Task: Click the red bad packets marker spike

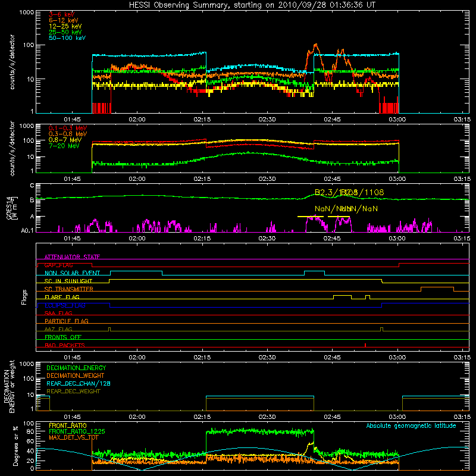Action: coord(365,345)
